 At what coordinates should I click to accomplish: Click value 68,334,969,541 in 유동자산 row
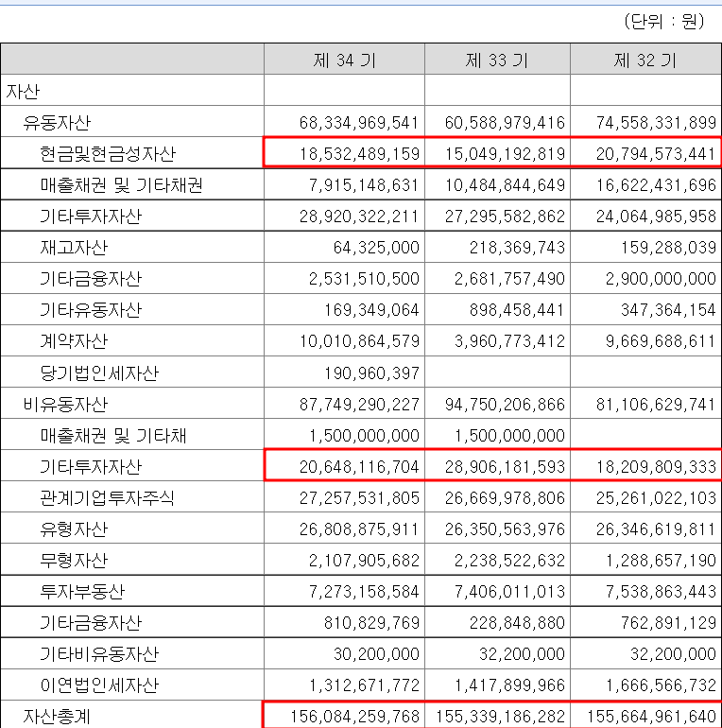pyautogui.click(x=359, y=123)
